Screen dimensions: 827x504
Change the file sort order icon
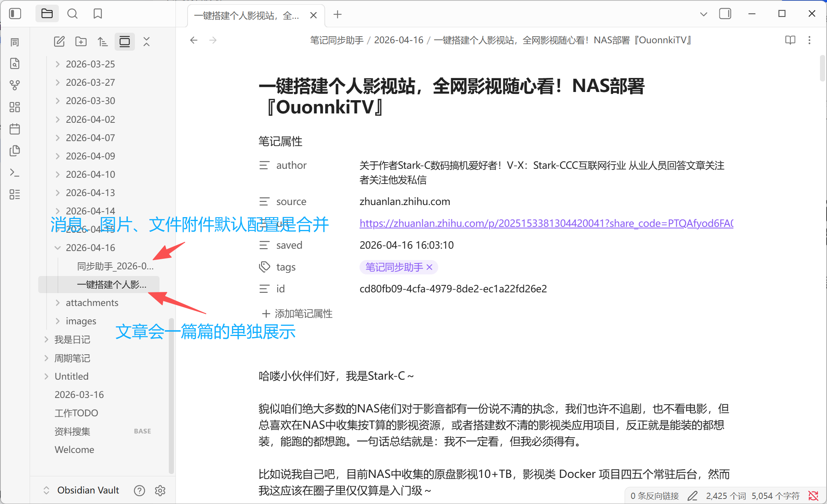103,41
